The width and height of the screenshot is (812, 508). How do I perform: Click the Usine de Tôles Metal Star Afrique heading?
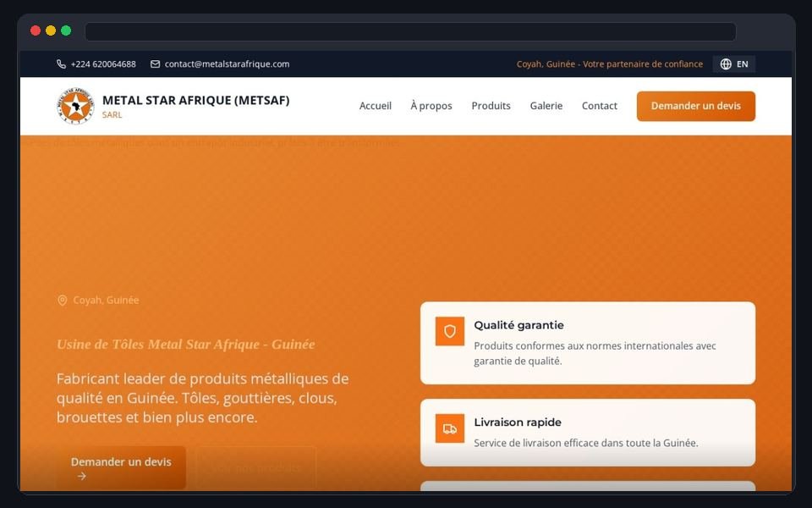(x=186, y=345)
